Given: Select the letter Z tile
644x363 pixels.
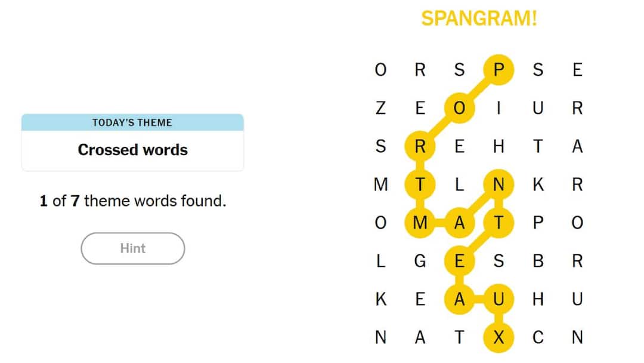Looking at the screenshot, I should 380,109.
